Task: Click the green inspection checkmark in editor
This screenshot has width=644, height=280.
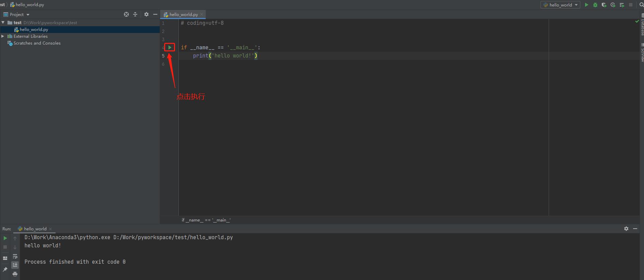Action: pyautogui.click(x=637, y=21)
